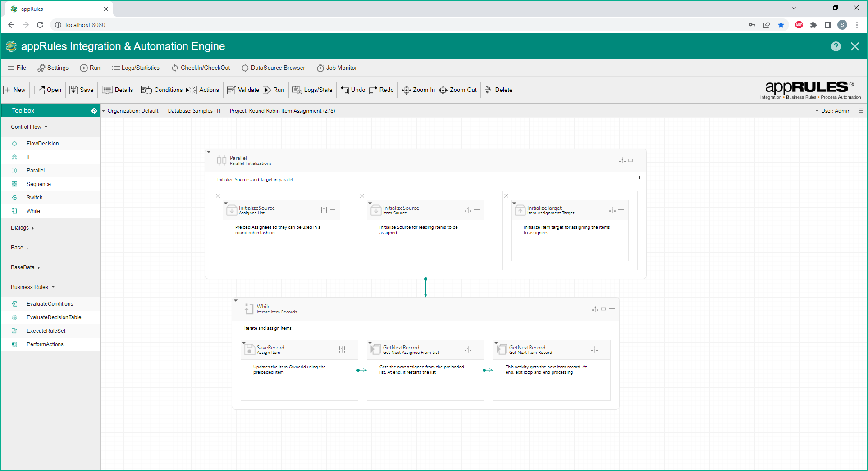The width and height of the screenshot is (868, 471).
Task: Select PerformActions in the Toolbox
Action: coord(51,344)
